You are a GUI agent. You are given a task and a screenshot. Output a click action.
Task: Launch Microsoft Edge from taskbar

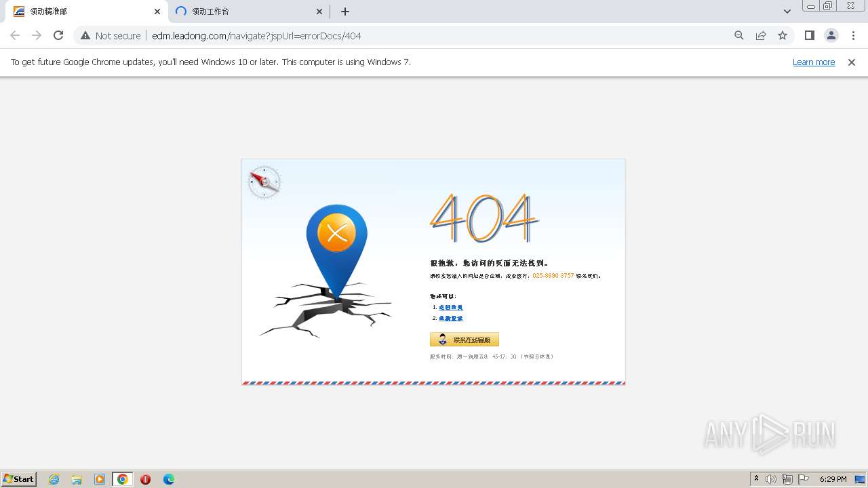(168, 479)
